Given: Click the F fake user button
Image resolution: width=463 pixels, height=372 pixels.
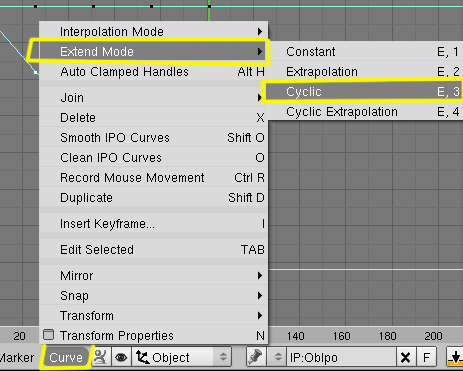Looking at the screenshot, I should click(x=426, y=357).
